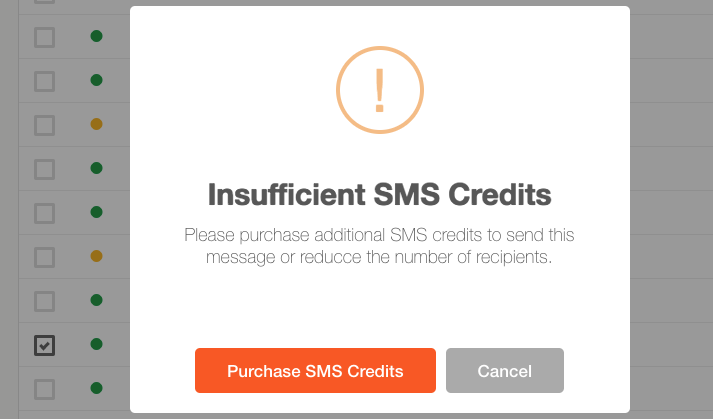The height and width of the screenshot is (419, 713).
Task: Dismiss the dialog with Cancel
Action: point(505,370)
